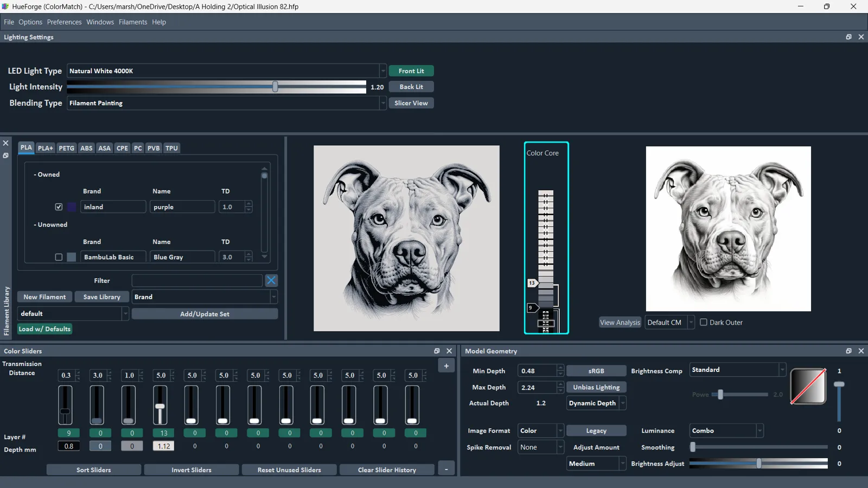Clear the filament filter with X icon
The width and height of the screenshot is (868, 488).
271,280
